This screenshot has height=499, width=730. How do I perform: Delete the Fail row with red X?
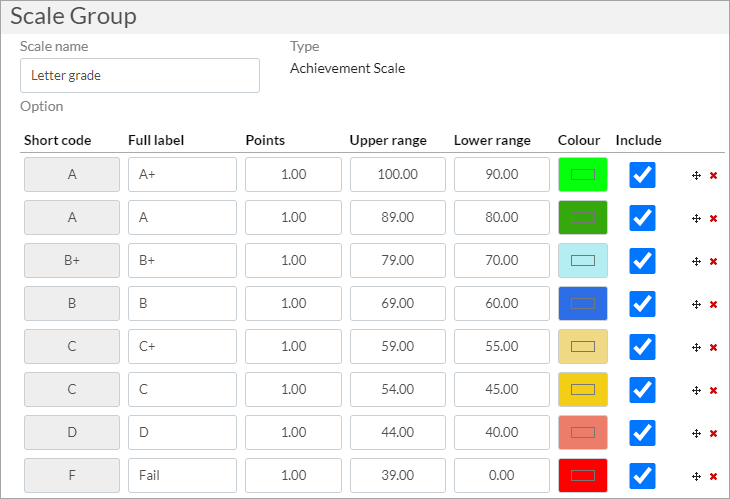pyautogui.click(x=713, y=476)
